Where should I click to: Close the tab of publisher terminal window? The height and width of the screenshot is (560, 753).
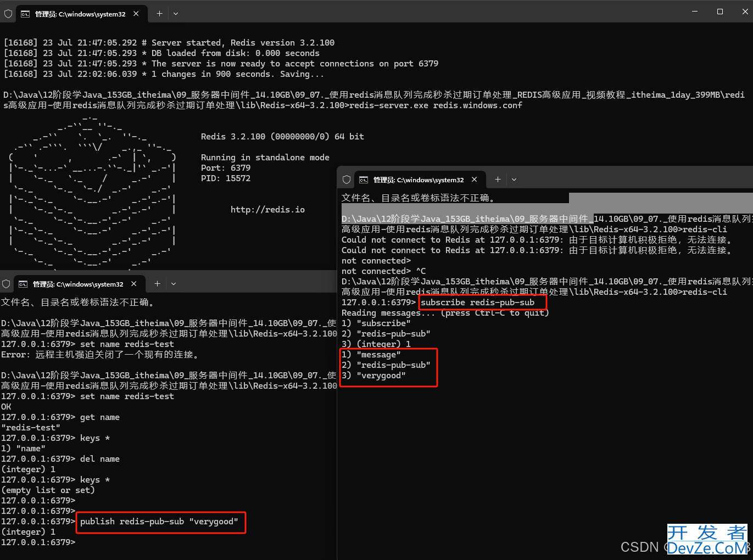click(134, 284)
